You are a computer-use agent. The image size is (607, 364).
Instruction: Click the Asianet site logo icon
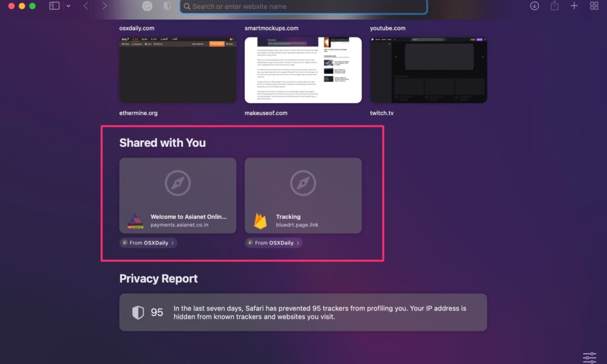(135, 221)
